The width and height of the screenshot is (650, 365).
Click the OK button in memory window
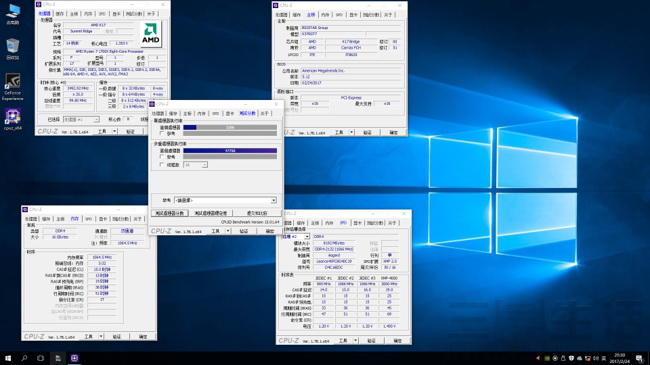(143, 337)
